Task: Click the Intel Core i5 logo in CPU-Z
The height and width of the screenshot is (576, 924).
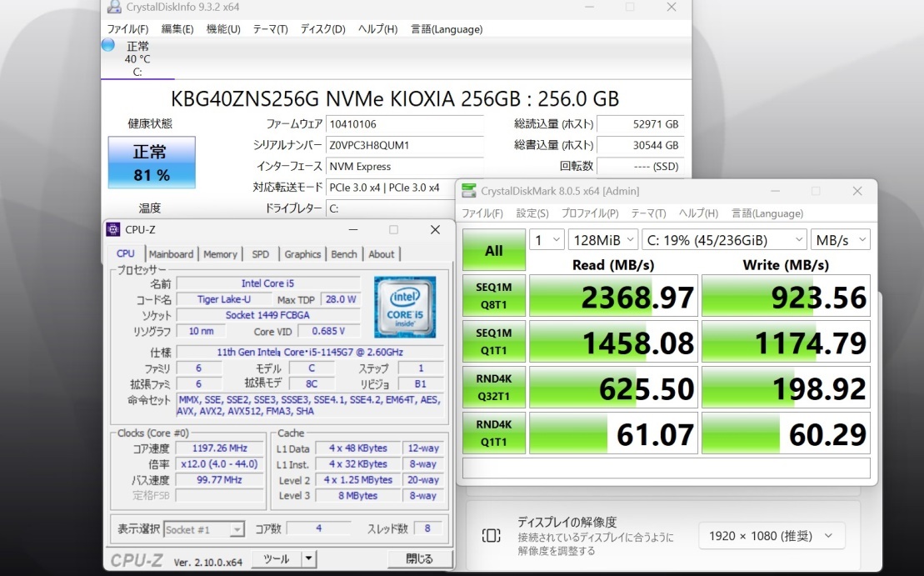Action: 405,307
